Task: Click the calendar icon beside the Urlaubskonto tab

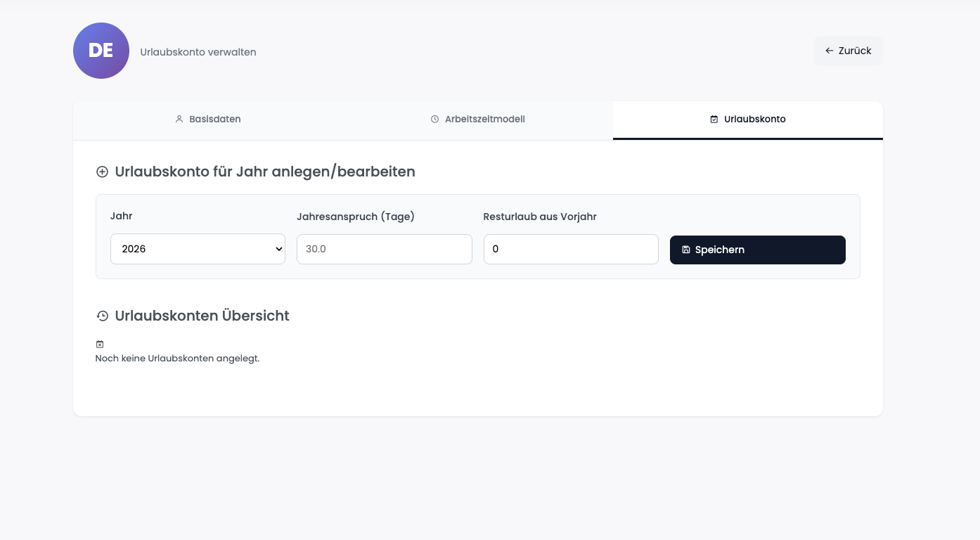Action: click(714, 120)
